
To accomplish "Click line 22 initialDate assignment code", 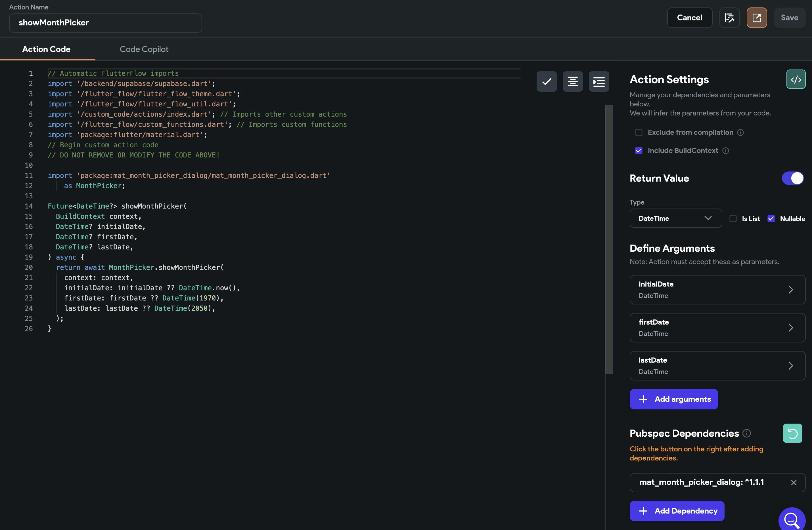I will click(x=152, y=288).
